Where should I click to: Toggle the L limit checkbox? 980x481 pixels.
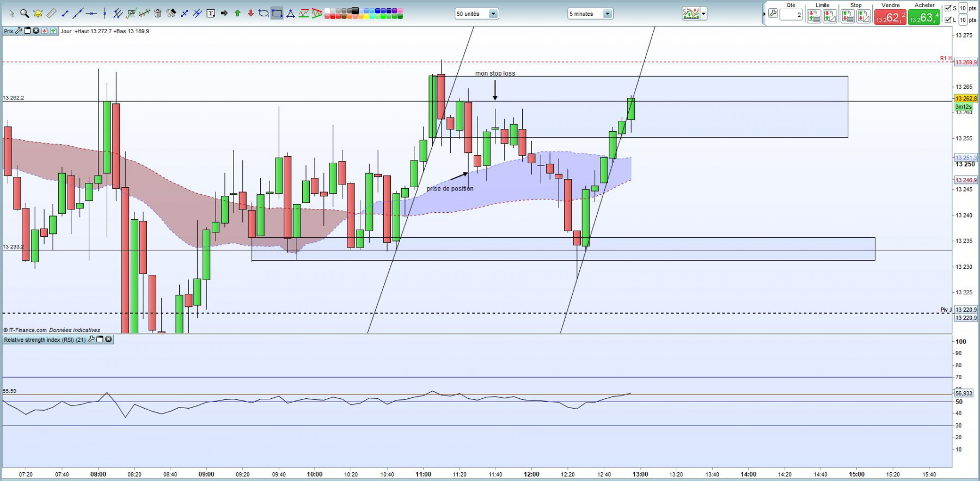coord(948,20)
